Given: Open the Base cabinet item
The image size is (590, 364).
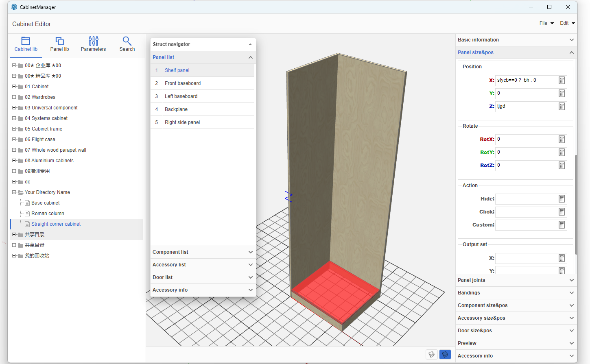Looking at the screenshot, I should (46, 203).
